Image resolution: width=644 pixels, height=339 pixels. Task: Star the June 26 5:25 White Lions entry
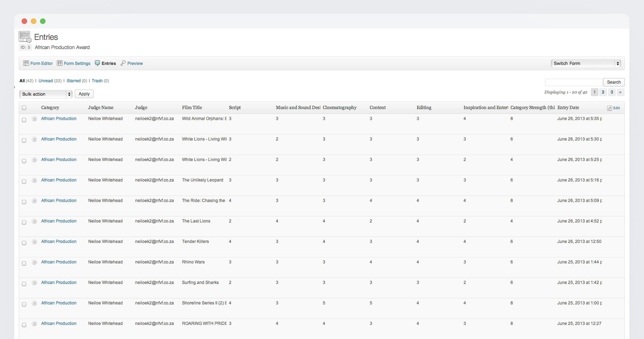[x=34, y=160]
